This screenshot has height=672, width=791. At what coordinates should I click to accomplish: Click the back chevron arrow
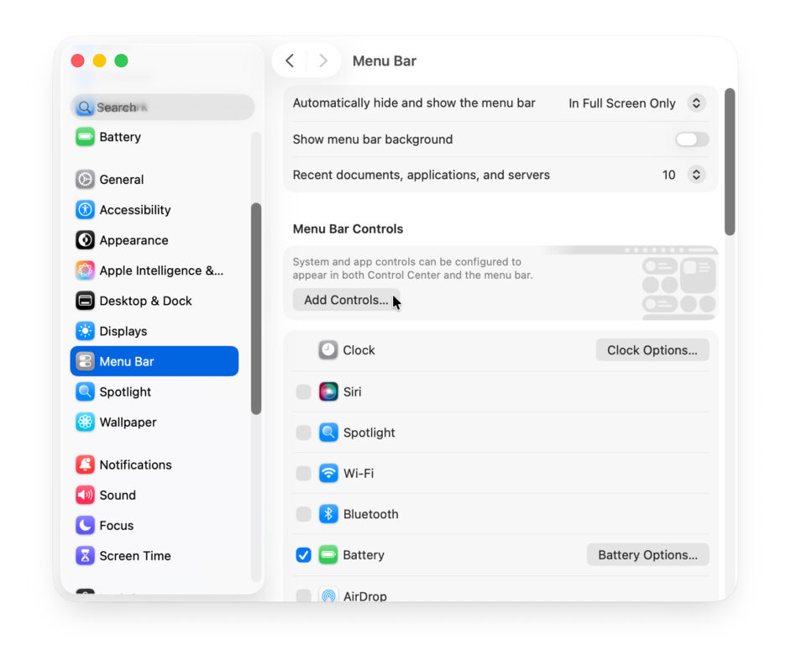[x=289, y=60]
